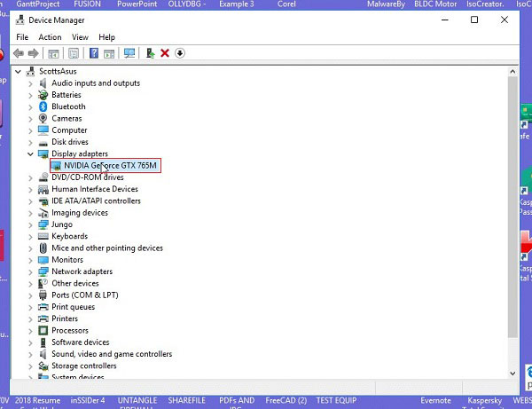The image size is (532, 409).
Task: Expand the Software devices node
Action: tap(30, 342)
